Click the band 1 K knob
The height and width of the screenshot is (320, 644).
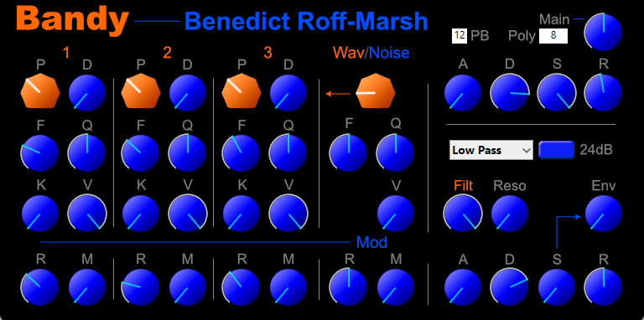click(40, 214)
